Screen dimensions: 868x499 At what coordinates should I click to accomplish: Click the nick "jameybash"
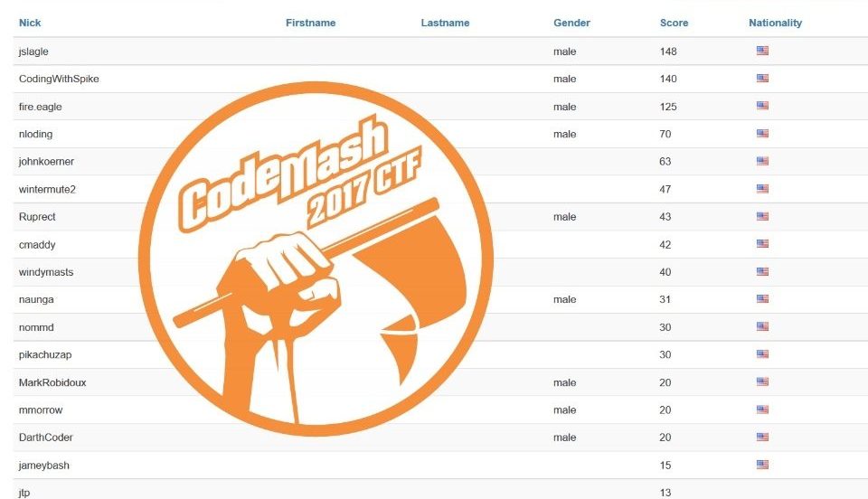[x=43, y=466]
